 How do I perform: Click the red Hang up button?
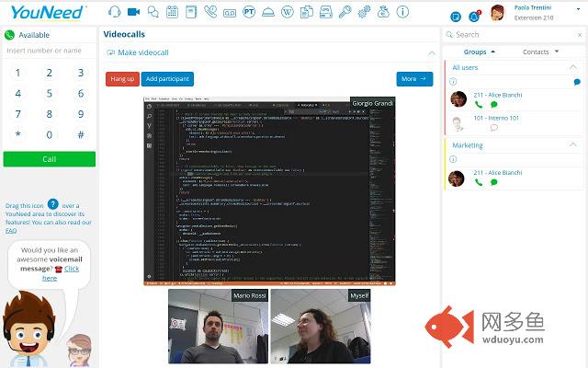click(122, 79)
